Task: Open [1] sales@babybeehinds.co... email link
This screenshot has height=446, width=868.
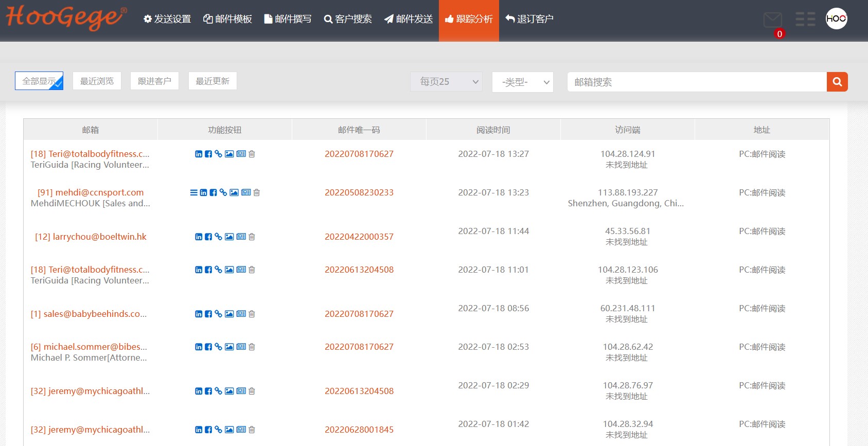Action: click(88, 314)
